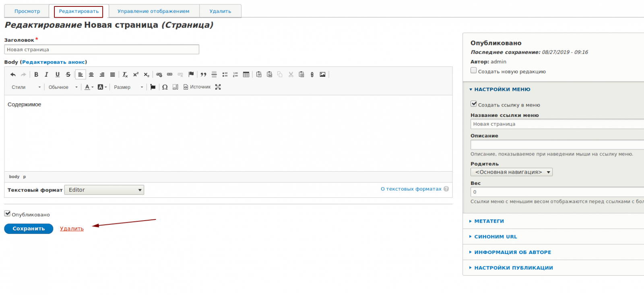Click paste from Word icon
Image resolution: width=644 pixels, height=295 pixels.
point(269,75)
